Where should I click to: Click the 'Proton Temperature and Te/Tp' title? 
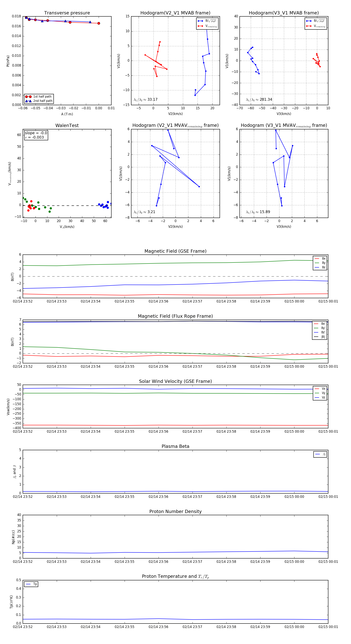pos(175,576)
